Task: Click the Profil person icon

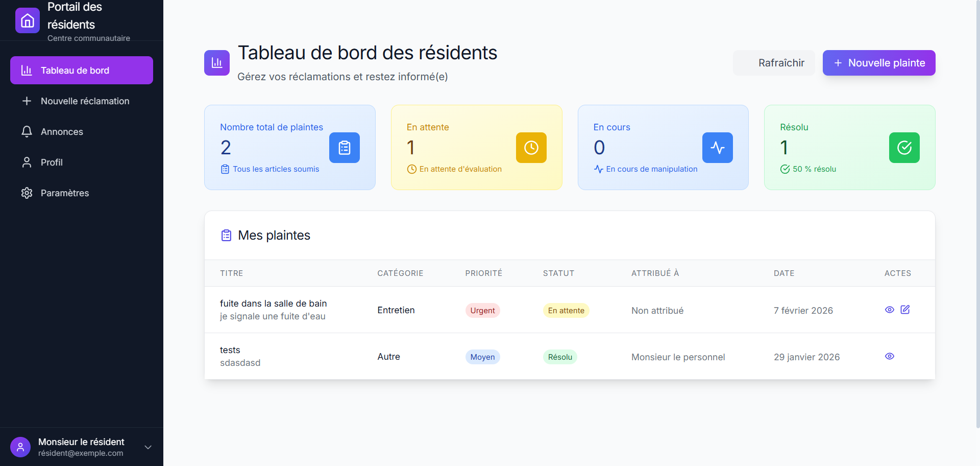Action: point(27,162)
